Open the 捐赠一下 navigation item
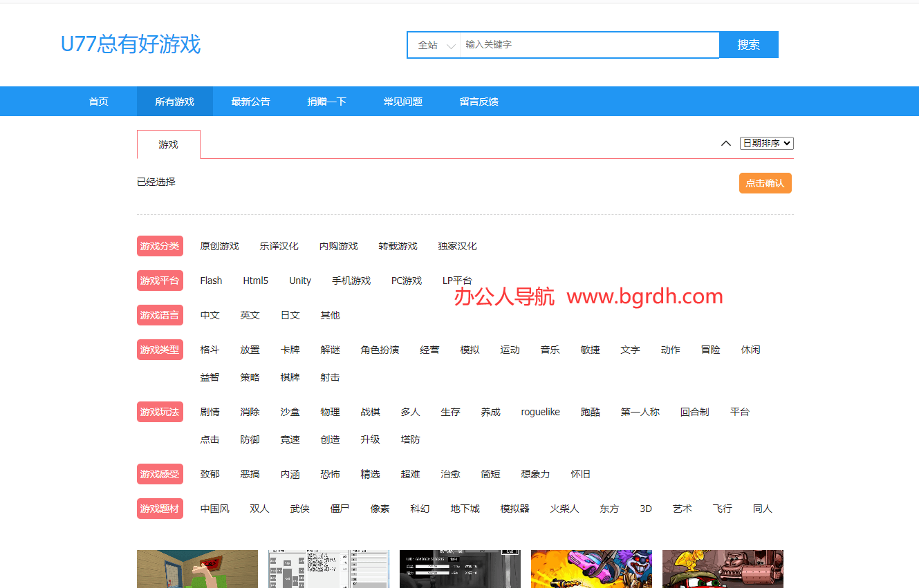This screenshot has width=919, height=588. 326,102
